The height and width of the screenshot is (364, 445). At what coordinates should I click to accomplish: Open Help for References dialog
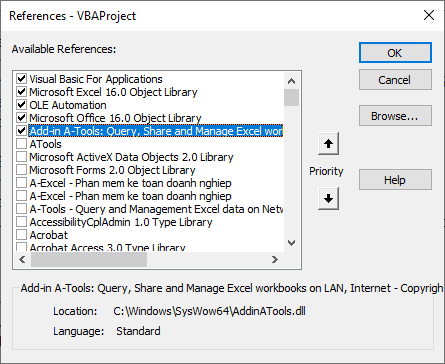(x=395, y=180)
